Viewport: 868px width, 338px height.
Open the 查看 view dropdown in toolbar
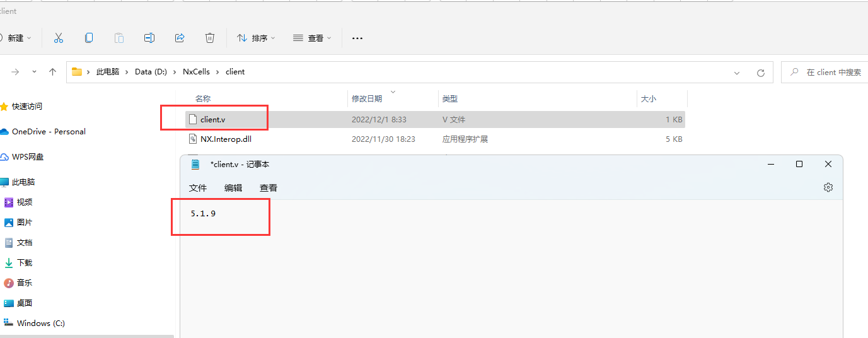coord(312,38)
